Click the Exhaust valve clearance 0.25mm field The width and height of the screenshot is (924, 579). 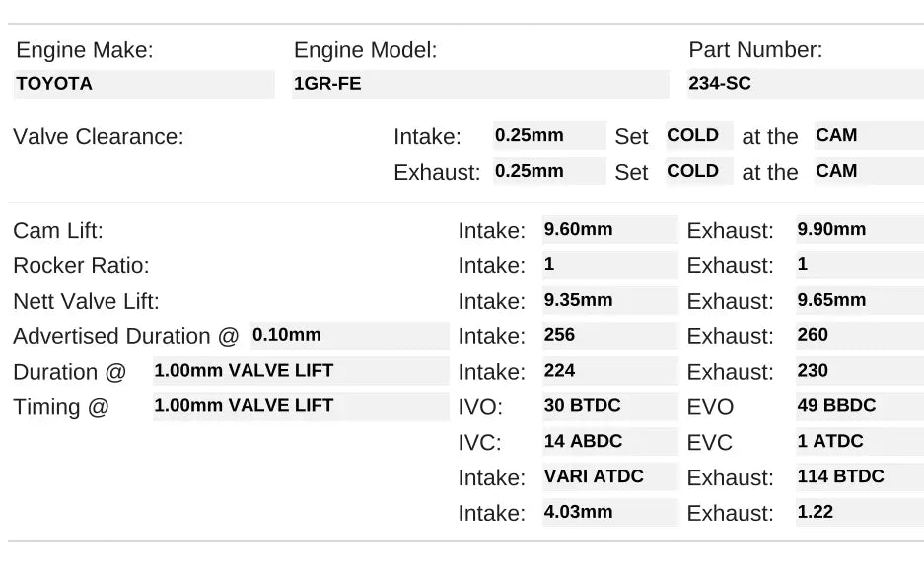(549, 171)
